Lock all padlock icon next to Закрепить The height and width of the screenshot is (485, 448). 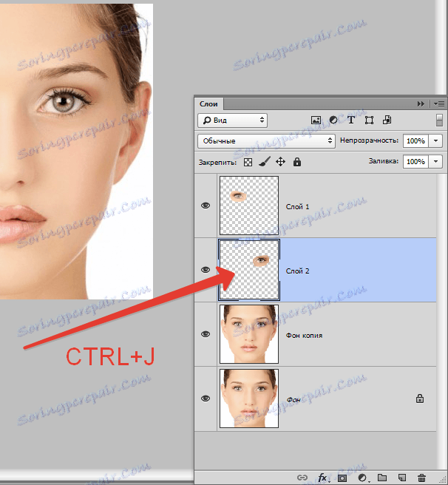coord(297,162)
